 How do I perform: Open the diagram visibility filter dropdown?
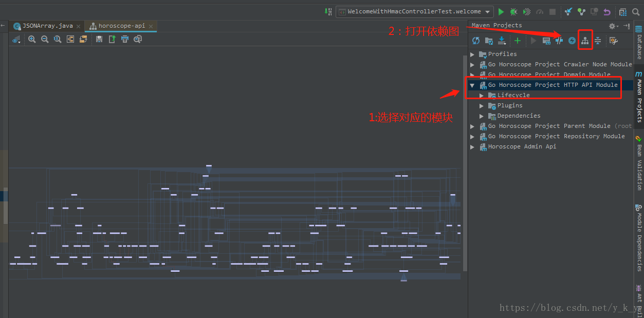tap(16, 39)
